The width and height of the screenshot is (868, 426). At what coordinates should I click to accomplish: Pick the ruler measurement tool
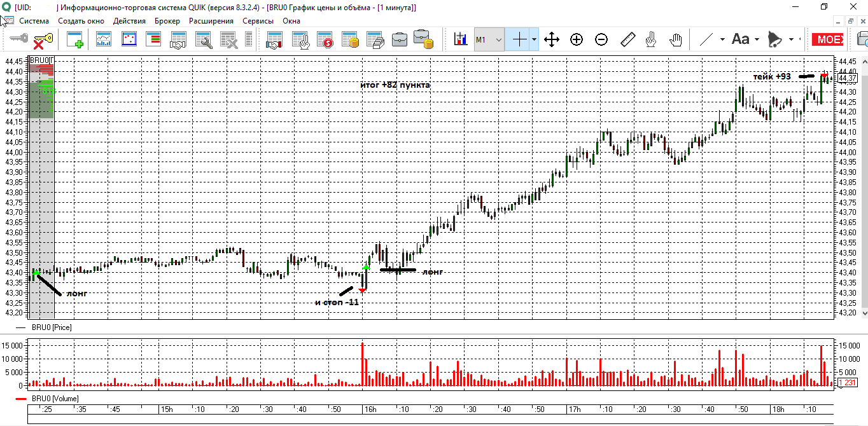(627, 39)
